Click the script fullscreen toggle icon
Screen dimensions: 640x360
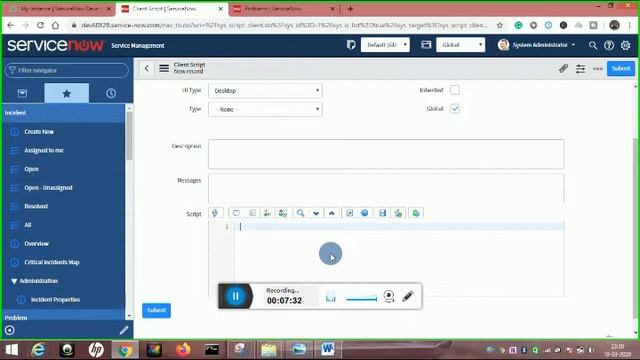click(x=349, y=213)
